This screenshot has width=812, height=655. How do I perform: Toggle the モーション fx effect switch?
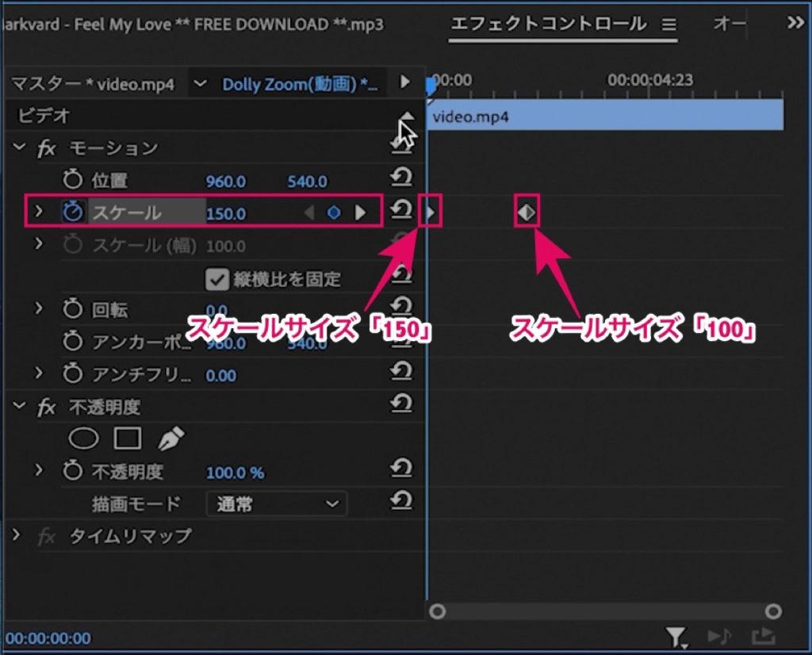46,148
